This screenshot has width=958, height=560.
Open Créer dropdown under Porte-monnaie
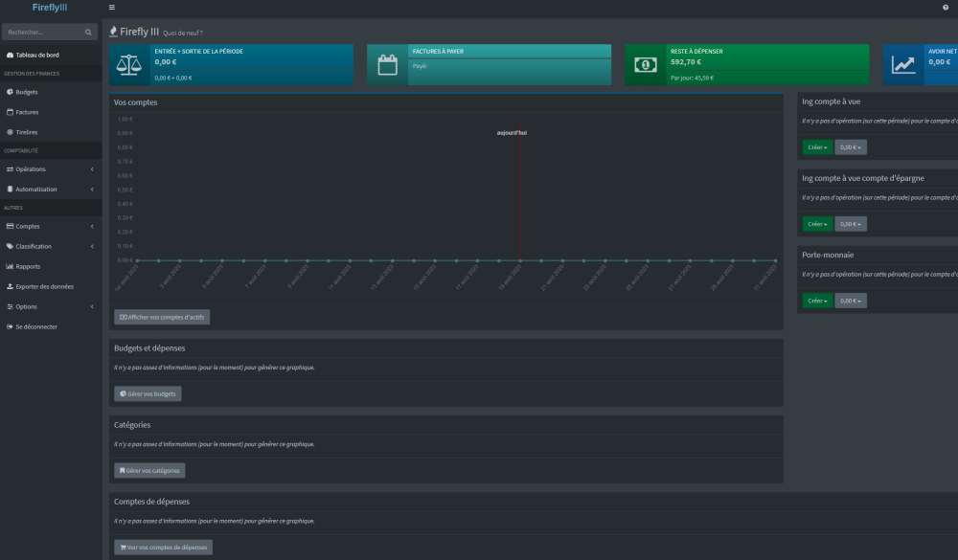817,301
